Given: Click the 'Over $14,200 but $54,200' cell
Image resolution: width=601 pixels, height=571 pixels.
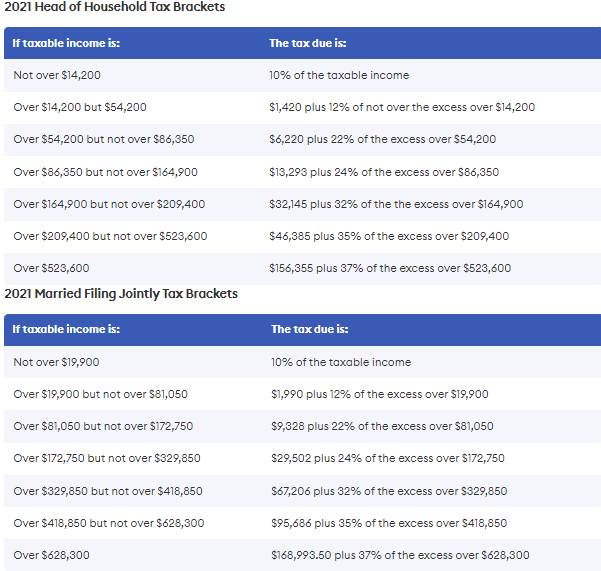Looking at the screenshot, I should click(x=80, y=107).
